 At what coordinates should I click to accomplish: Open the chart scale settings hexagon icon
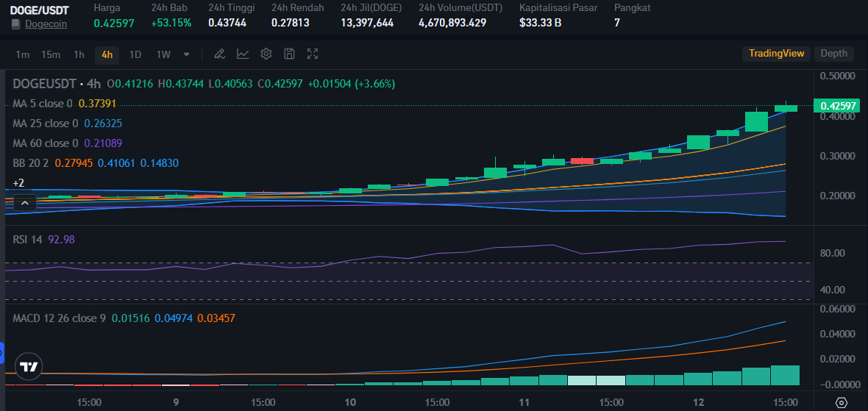(841, 402)
